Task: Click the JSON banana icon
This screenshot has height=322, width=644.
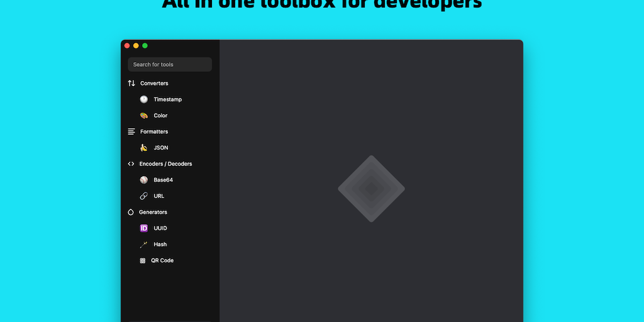Action: click(144, 147)
